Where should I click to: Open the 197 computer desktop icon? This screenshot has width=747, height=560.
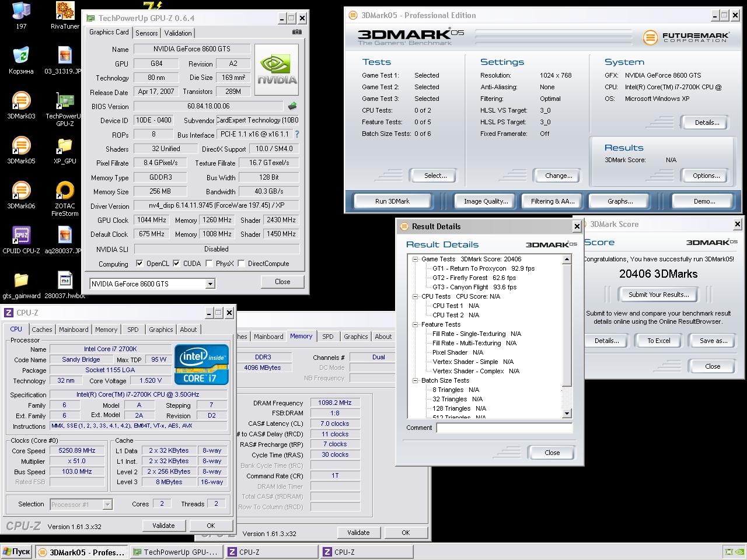click(x=21, y=16)
